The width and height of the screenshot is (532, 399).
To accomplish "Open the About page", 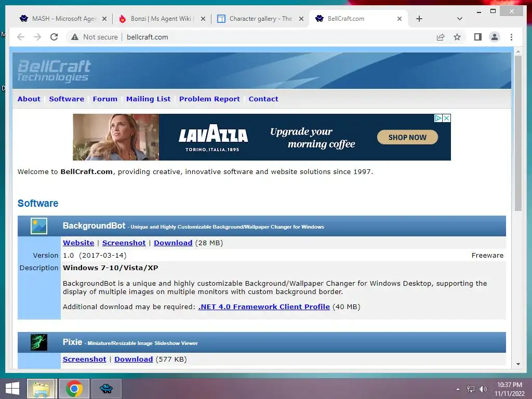I will tap(29, 99).
